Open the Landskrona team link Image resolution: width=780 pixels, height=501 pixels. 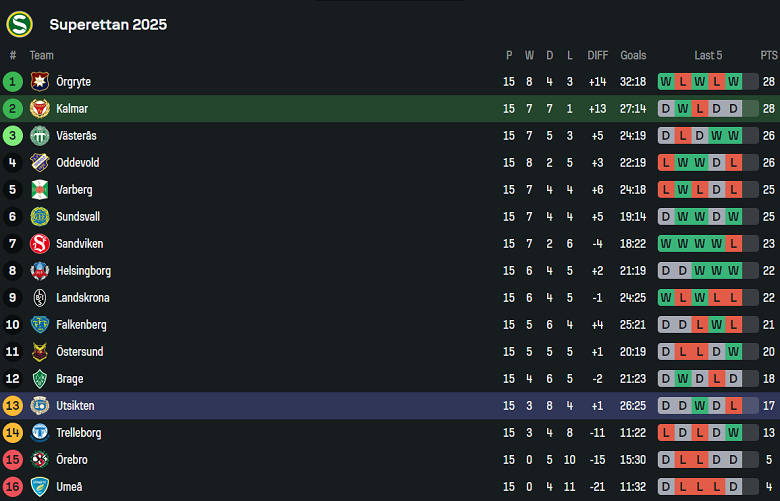[x=82, y=298]
